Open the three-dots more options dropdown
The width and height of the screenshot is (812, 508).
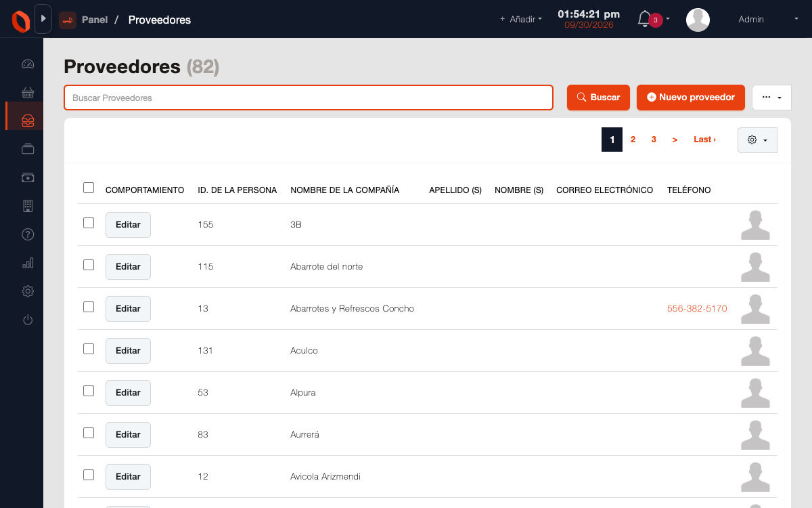click(771, 98)
